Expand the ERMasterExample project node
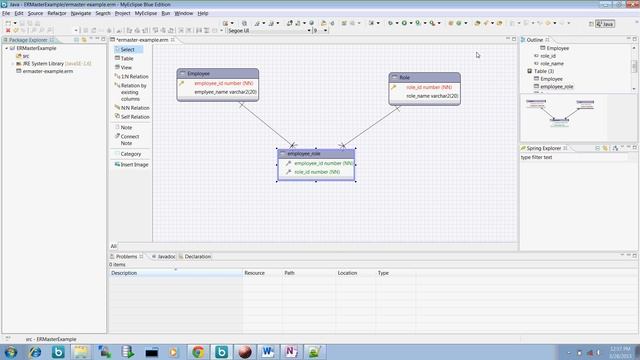 click(x=7, y=48)
